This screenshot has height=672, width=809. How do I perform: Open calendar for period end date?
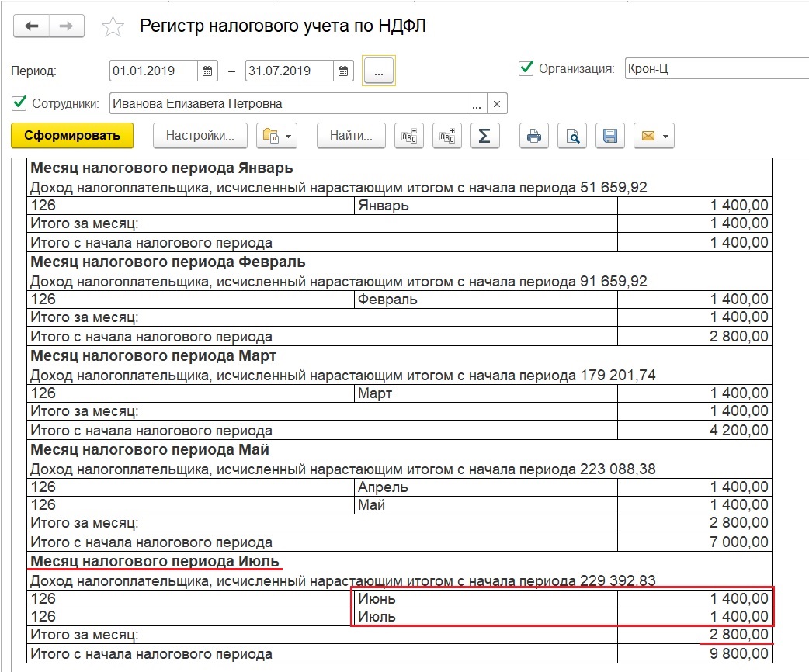click(344, 71)
